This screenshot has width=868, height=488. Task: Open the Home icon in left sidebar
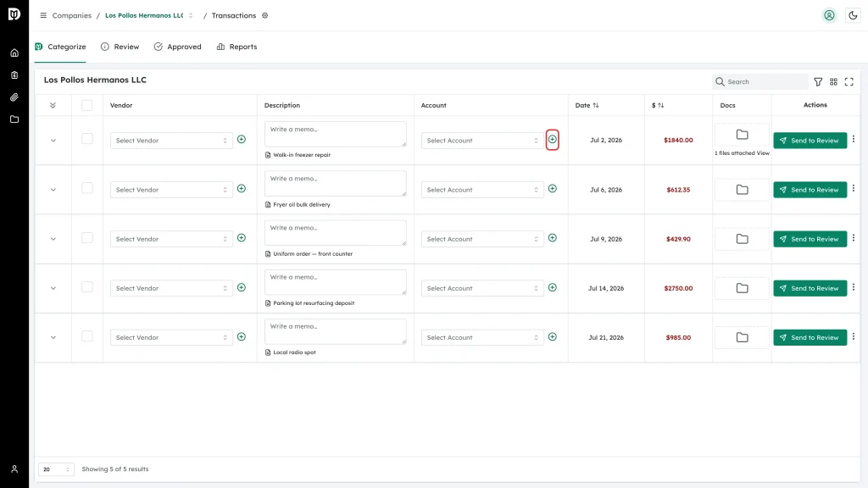click(x=14, y=53)
